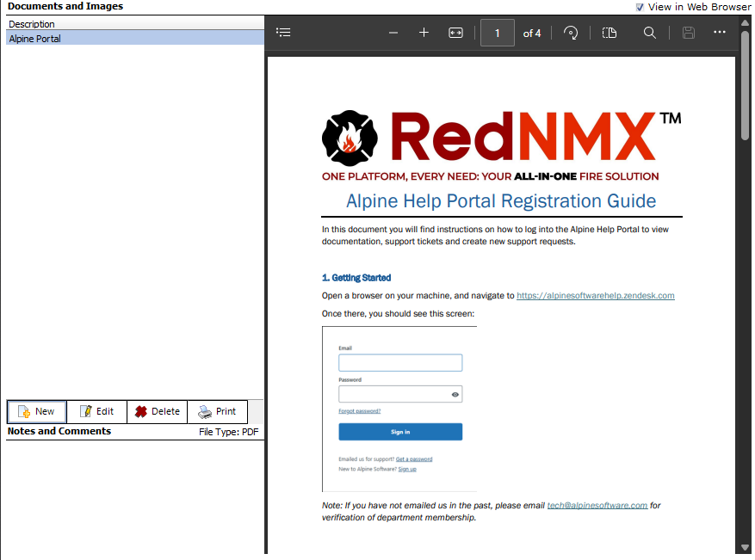Click the scrollbar down arrow
This screenshot has height=560, width=755.
tap(745, 547)
